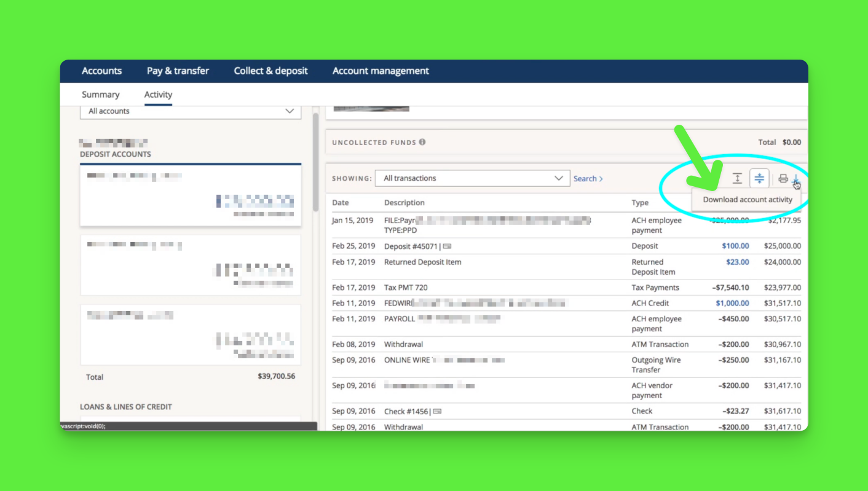868x491 pixels.
Task: Click the compact rows view icon
Action: point(759,178)
